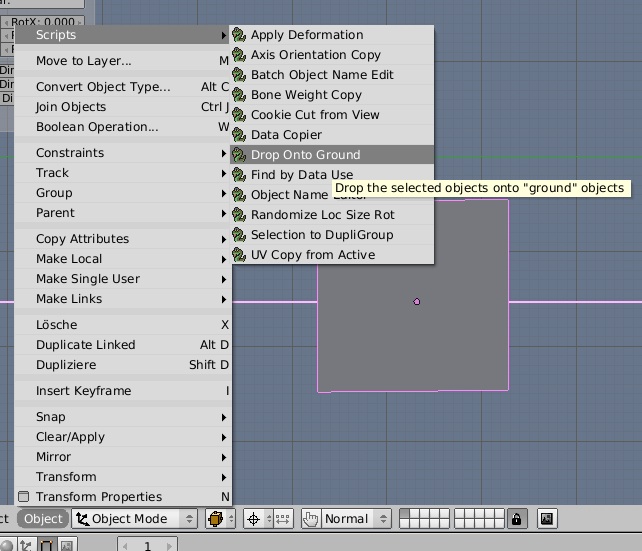Expand the Copy Attributes submenu
The image size is (642, 551).
tap(123, 239)
